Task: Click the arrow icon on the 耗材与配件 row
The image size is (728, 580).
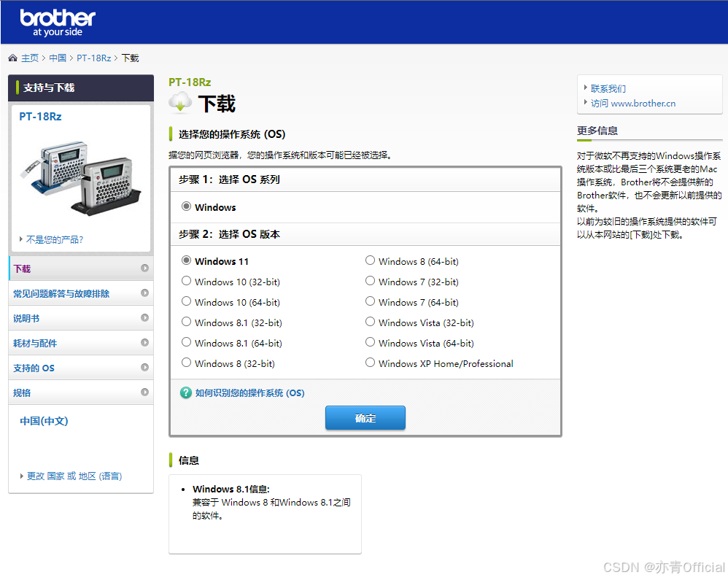Action: tap(145, 343)
